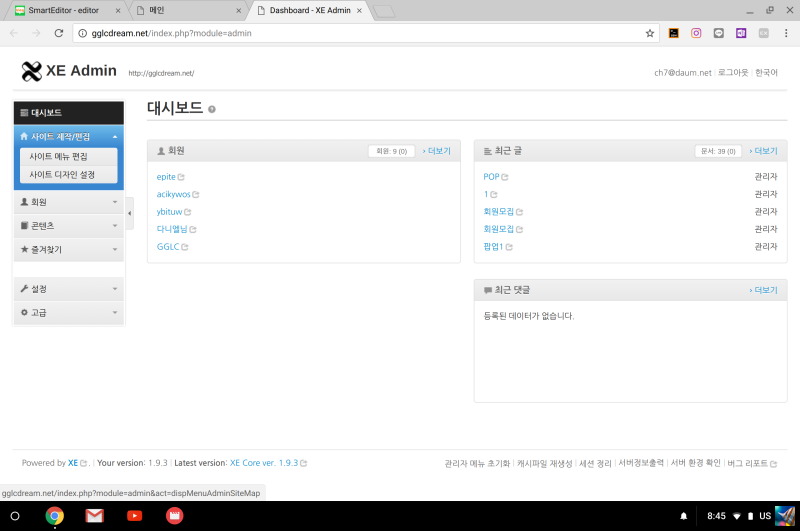Image resolution: width=800 pixels, height=531 pixels.
Task: Open 사이트 디자인 설정
Action: click(69, 174)
